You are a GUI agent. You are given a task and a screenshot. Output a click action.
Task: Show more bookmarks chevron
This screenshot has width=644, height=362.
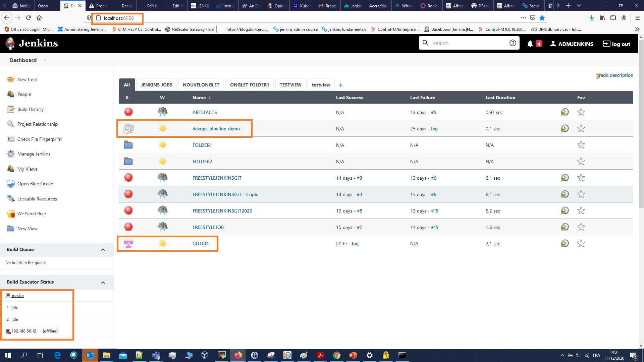coord(637,29)
